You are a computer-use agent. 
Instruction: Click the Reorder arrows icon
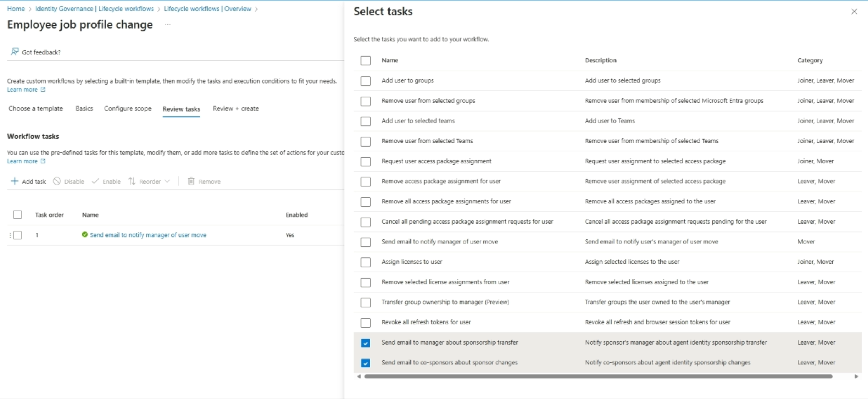132,181
